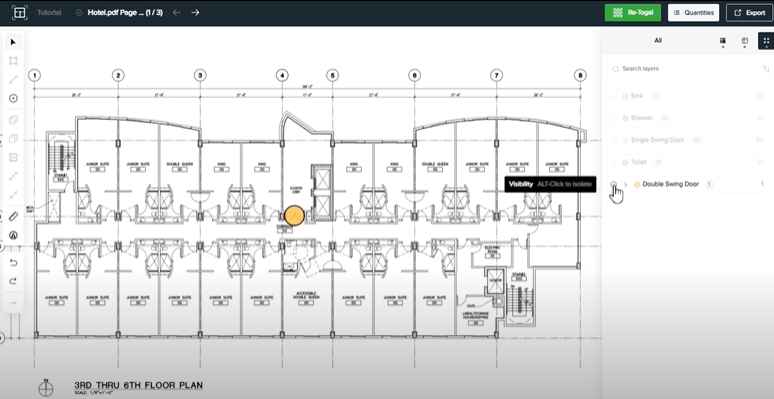Click the Single Swing Door count badge 50
The width and height of the screenshot is (774, 399).
tap(697, 140)
